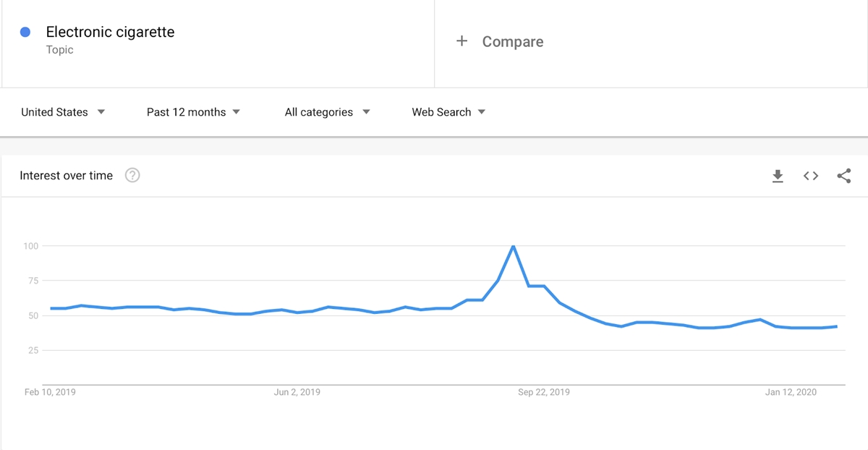
Task: Open the United States region dropdown
Action: point(63,112)
